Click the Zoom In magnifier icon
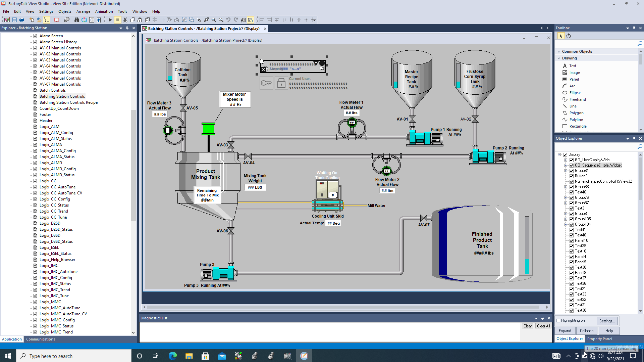The height and width of the screenshot is (362, 644). pos(214,20)
